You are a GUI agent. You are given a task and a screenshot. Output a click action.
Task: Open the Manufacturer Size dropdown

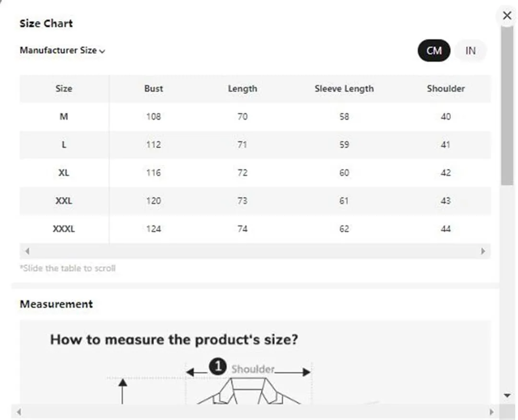pos(62,50)
